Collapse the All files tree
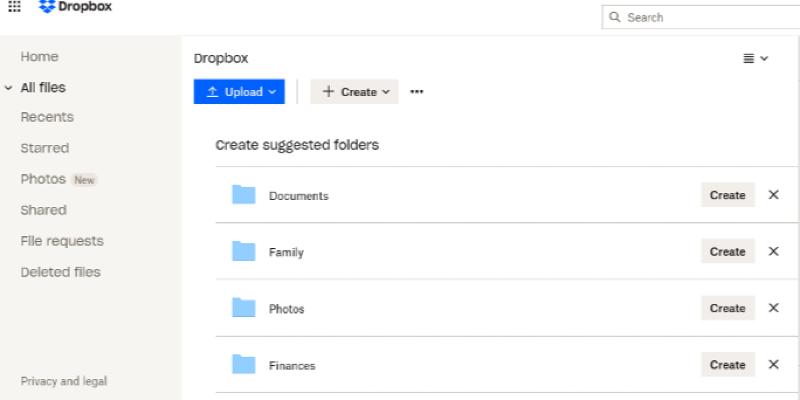Image resolution: width=800 pixels, height=400 pixels. (9, 88)
